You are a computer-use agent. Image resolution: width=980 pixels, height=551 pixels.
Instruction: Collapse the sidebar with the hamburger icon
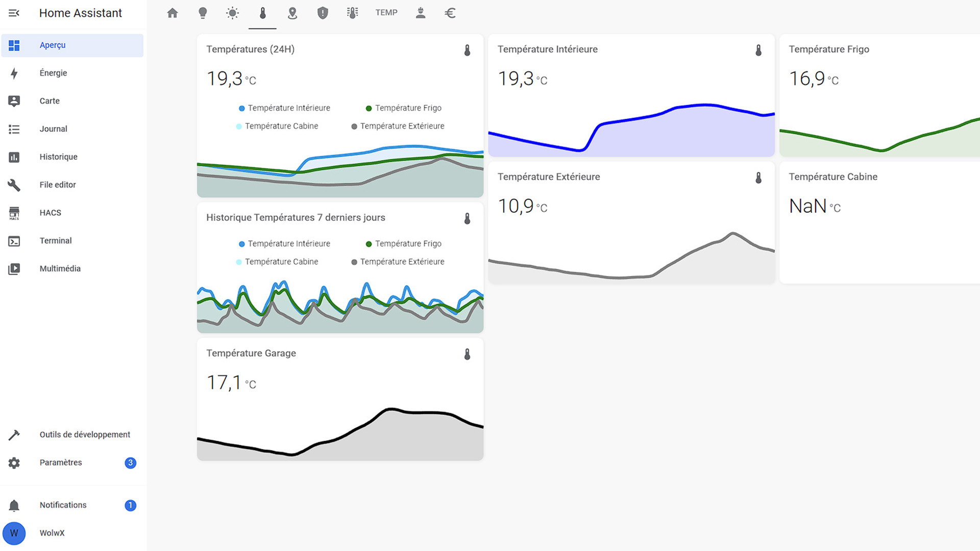14,13
